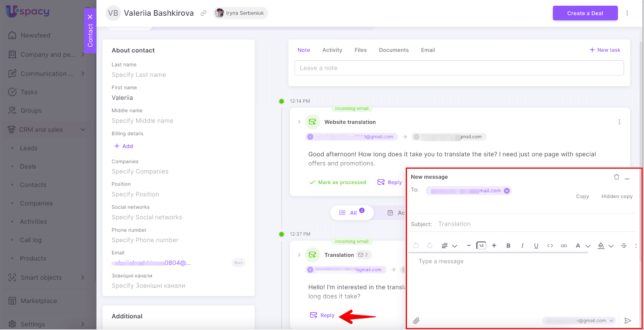This screenshot has width=644, height=330.
Task: Click the Leave a note field
Action: tap(459, 68)
